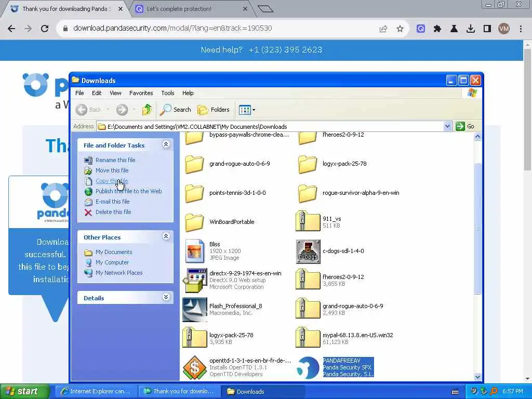This screenshot has width=532, height=399.
Task: Expand the Address bar dropdown
Action: click(447, 127)
